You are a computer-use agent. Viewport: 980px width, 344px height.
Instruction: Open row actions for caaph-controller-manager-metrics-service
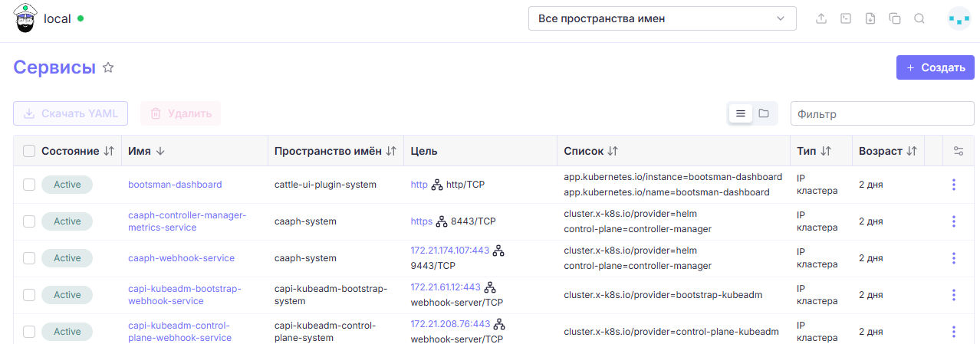tap(954, 221)
